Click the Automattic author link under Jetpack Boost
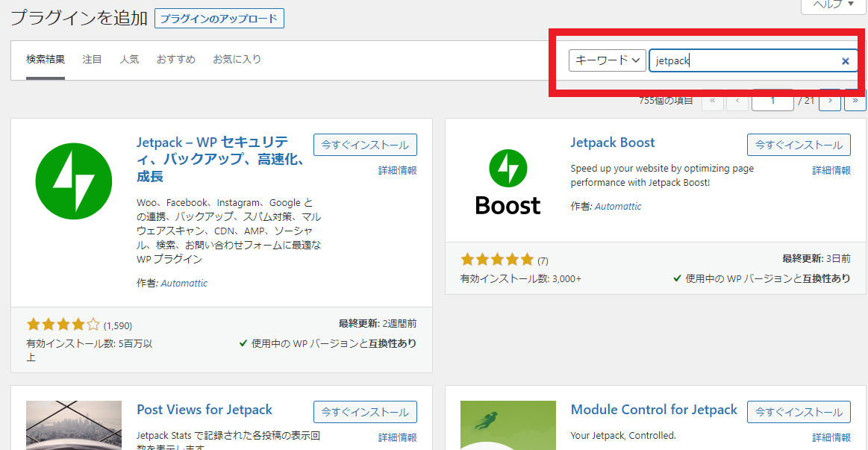The image size is (868, 450). point(618,206)
